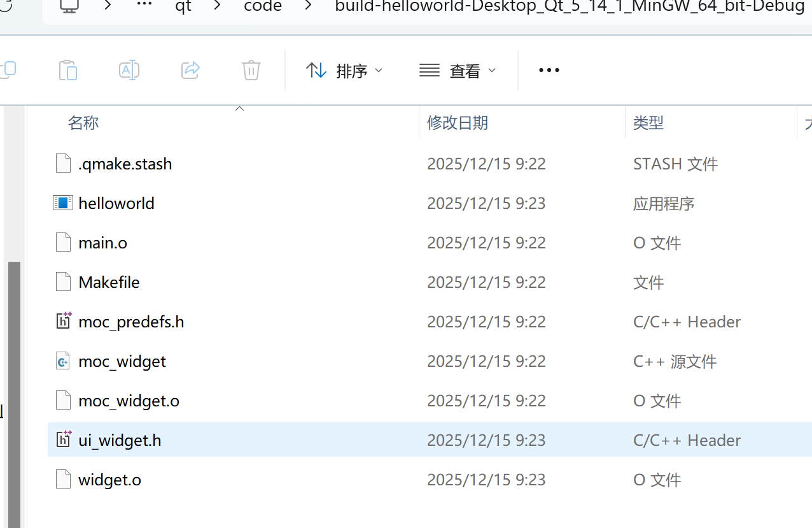Navigate to the qt breadcrumb folder
This screenshot has width=812, height=528.
pyautogui.click(x=183, y=7)
